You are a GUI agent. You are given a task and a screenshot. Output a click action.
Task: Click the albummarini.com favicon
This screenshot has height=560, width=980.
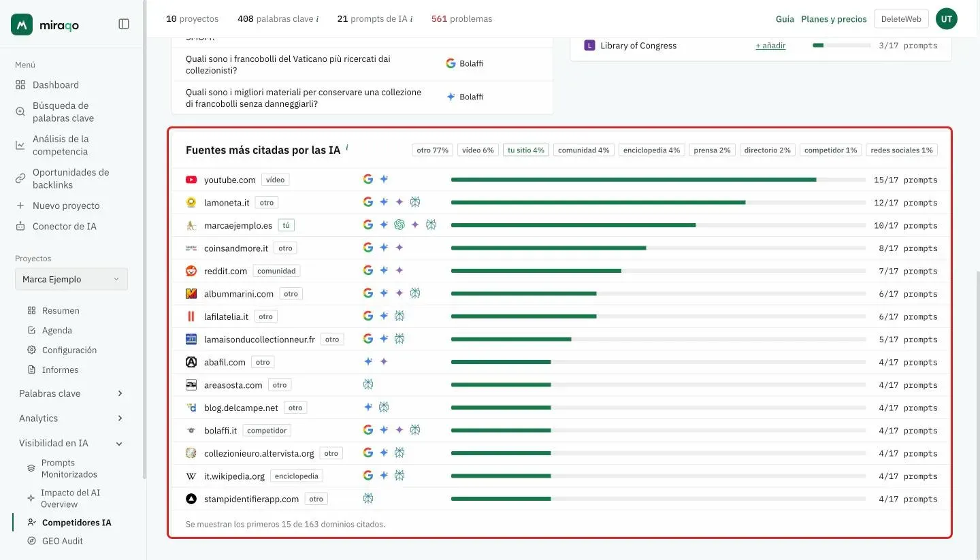pyautogui.click(x=191, y=294)
